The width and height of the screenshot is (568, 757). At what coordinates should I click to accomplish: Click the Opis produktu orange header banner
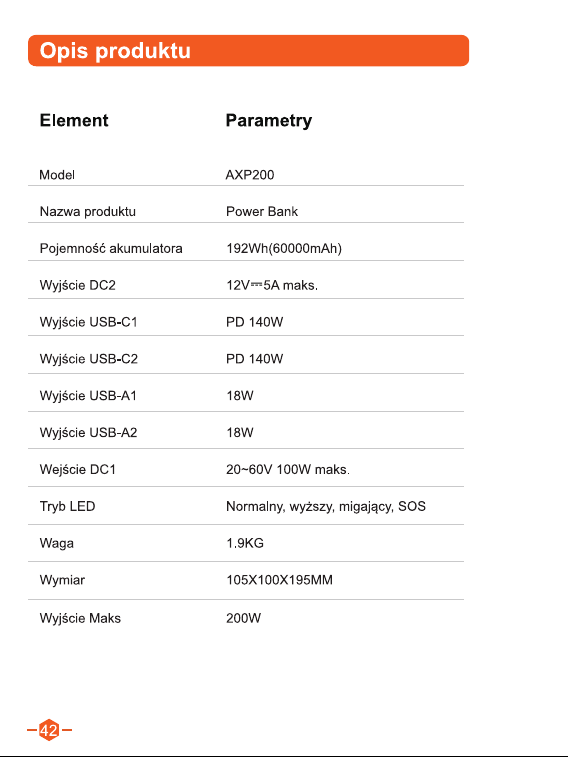[249, 51]
